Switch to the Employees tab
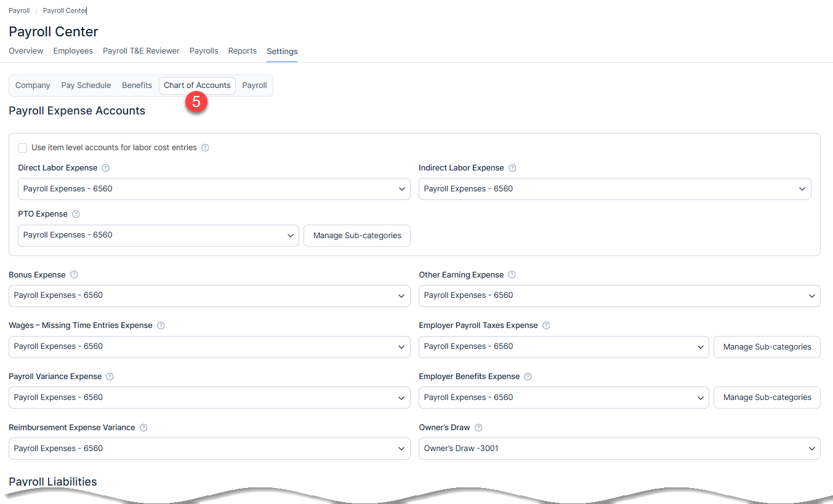Screen dimensions: 833x504 point(73,51)
